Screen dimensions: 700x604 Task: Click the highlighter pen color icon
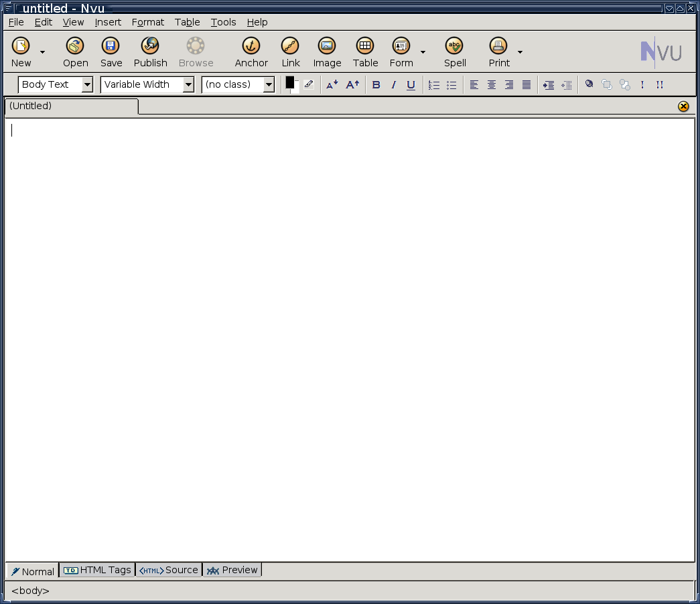pyautogui.click(x=309, y=84)
